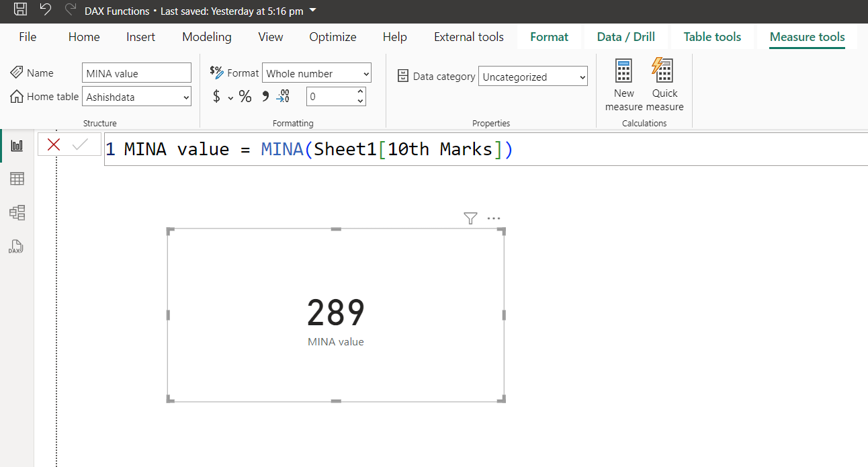
Task: Expand the last saved info chevron
Action: point(311,11)
